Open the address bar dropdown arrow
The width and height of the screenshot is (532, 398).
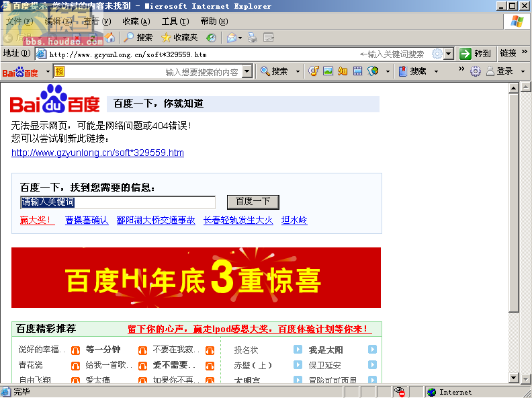click(x=449, y=54)
